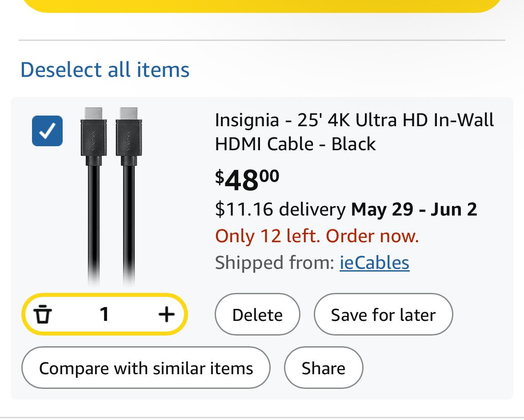Tap the yellow button at the top
Screen dimensions: 524x420
point(262,5)
